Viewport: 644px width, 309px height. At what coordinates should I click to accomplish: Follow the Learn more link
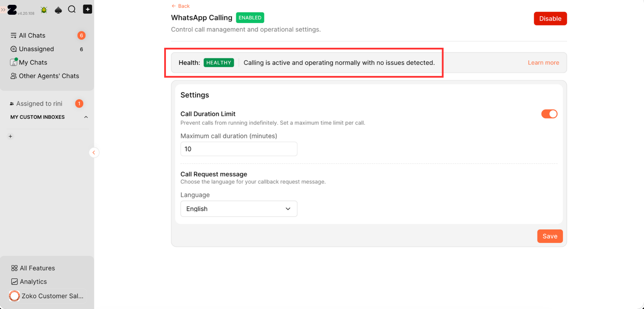tap(543, 62)
